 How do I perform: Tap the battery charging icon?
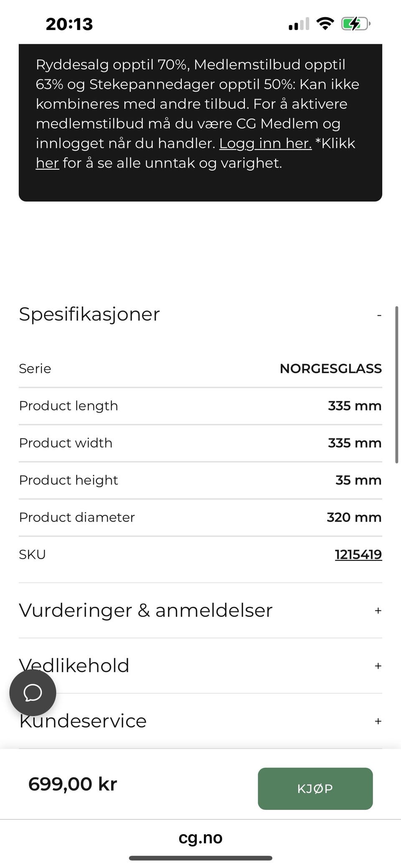tap(355, 23)
